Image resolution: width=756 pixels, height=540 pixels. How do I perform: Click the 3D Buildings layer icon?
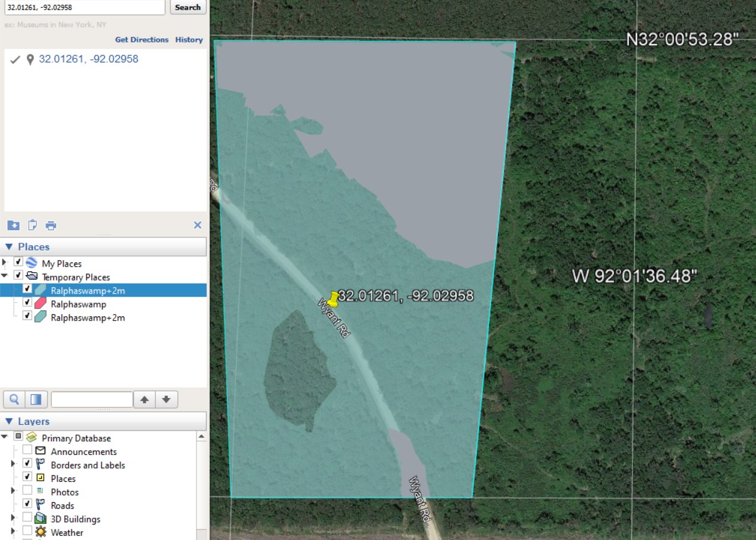pos(41,518)
